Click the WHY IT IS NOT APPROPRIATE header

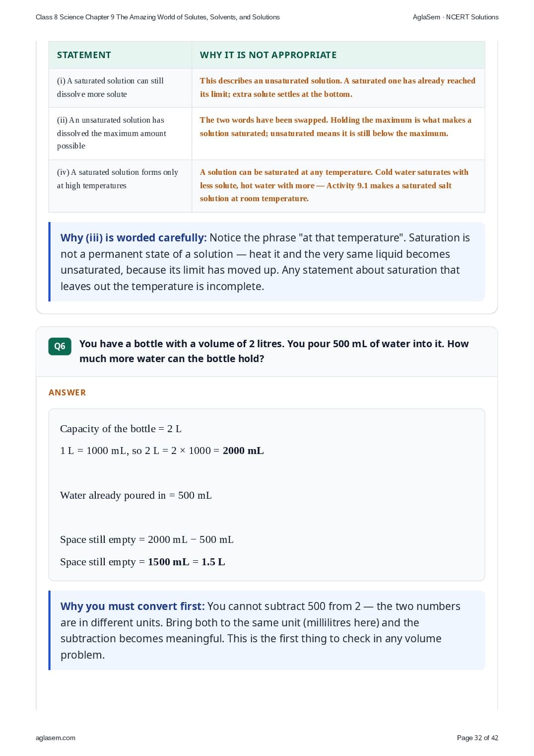pos(268,55)
